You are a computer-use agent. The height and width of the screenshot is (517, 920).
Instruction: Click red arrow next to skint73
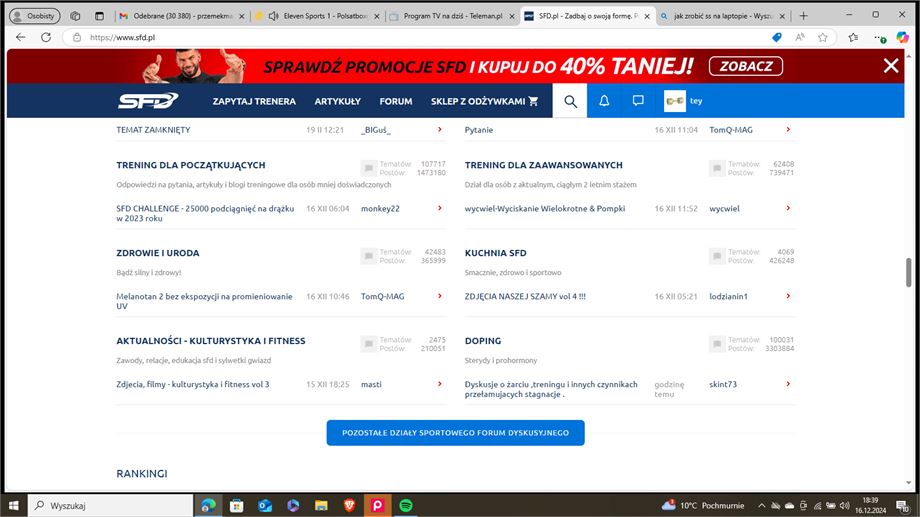coord(788,384)
